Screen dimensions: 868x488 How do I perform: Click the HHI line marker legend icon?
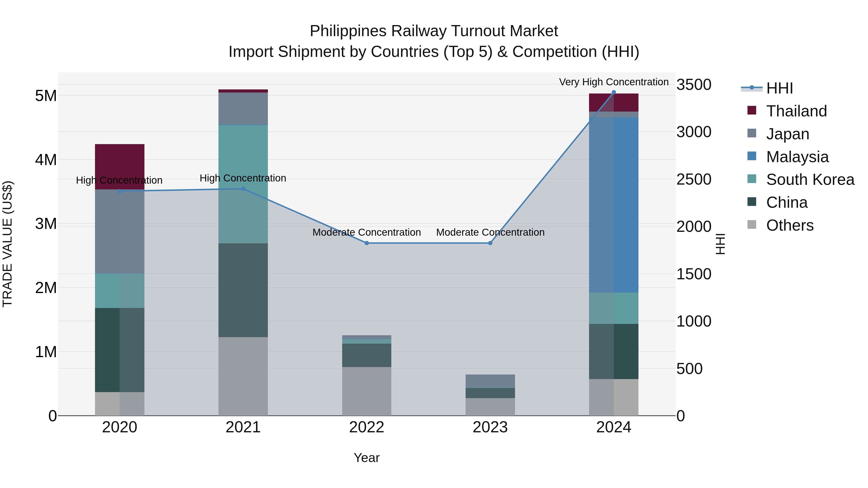click(x=752, y=87)
